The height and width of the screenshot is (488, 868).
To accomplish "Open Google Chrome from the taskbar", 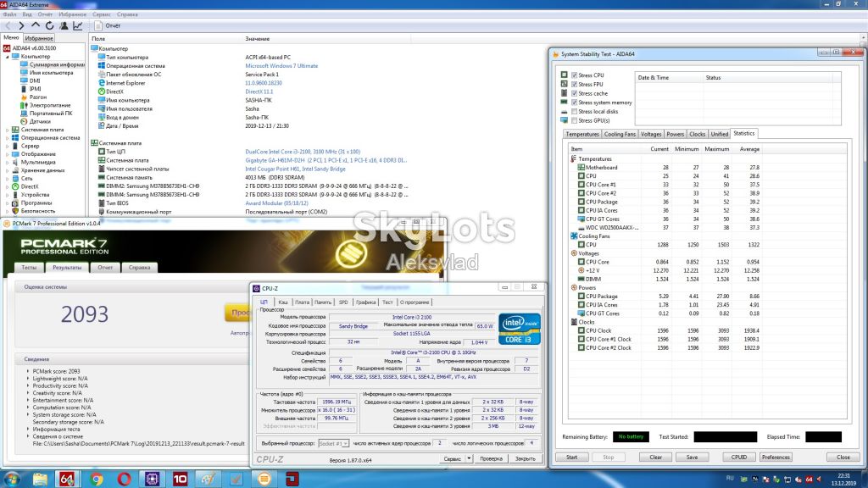I will [x=97, y=479].
